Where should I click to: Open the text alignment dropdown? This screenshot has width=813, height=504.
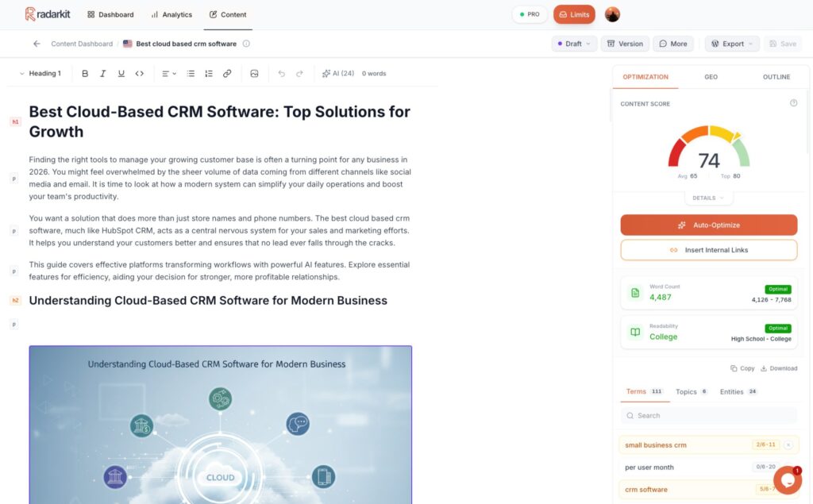(169, 74)
